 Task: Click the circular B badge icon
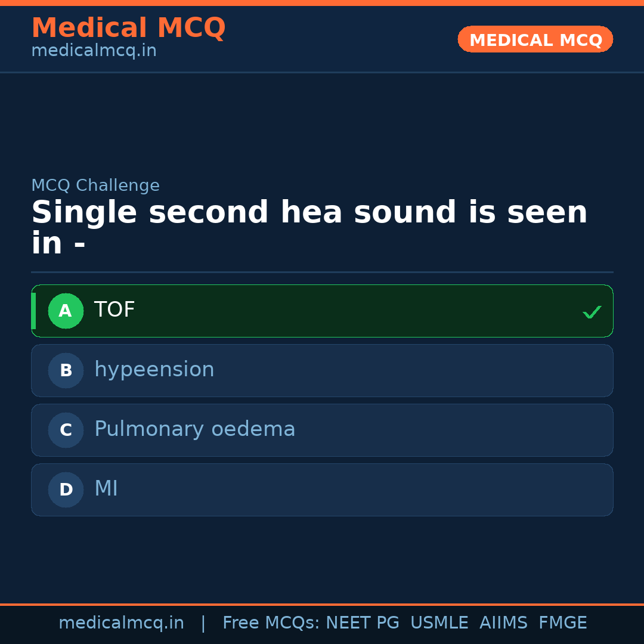point(66,370)
